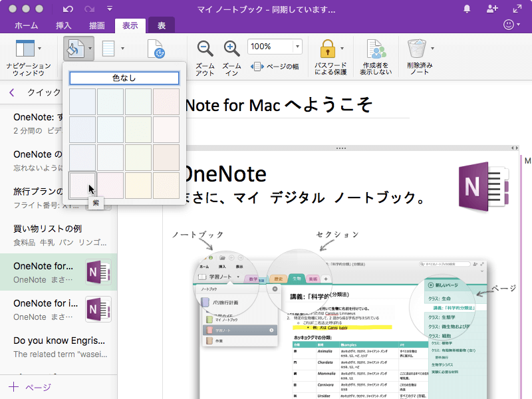
Task: Add a new page with ＋ページ
Action: [30, 386]
